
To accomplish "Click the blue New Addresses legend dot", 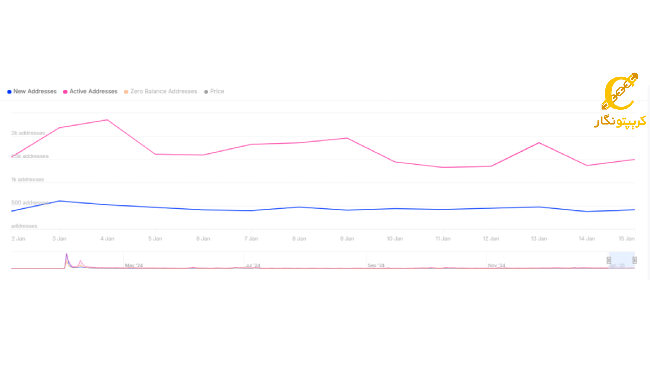I will 9,92.
